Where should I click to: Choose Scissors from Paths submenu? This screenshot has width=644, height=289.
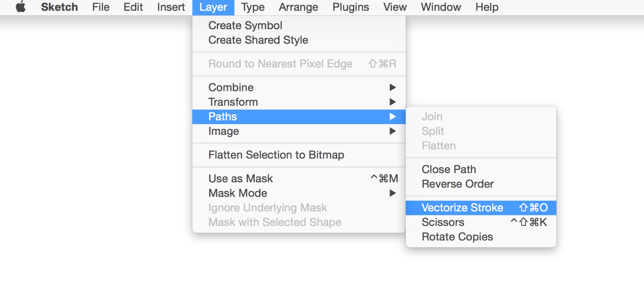(x=443, y=222)
